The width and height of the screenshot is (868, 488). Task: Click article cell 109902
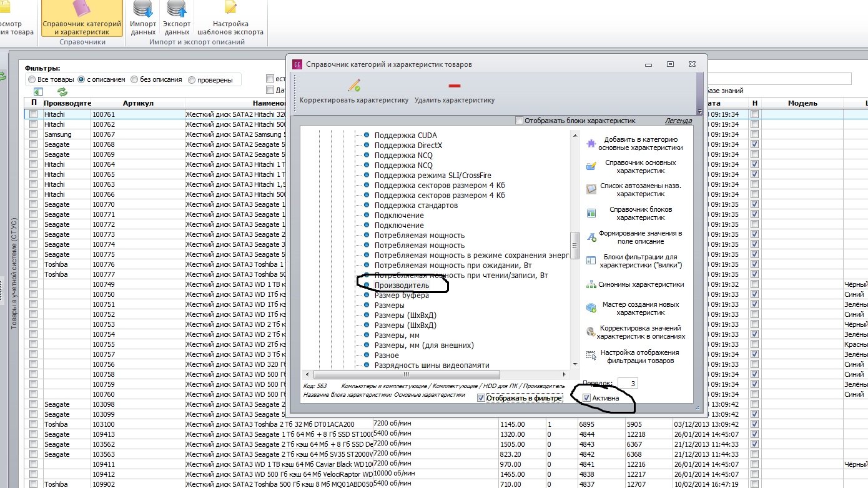(x=138, y=484)
